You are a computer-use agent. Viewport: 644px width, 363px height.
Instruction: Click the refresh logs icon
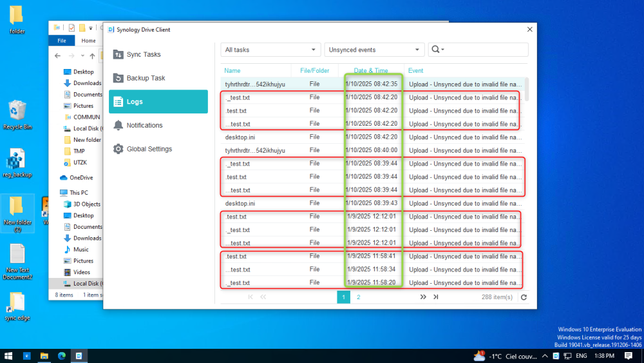[524, 297]
